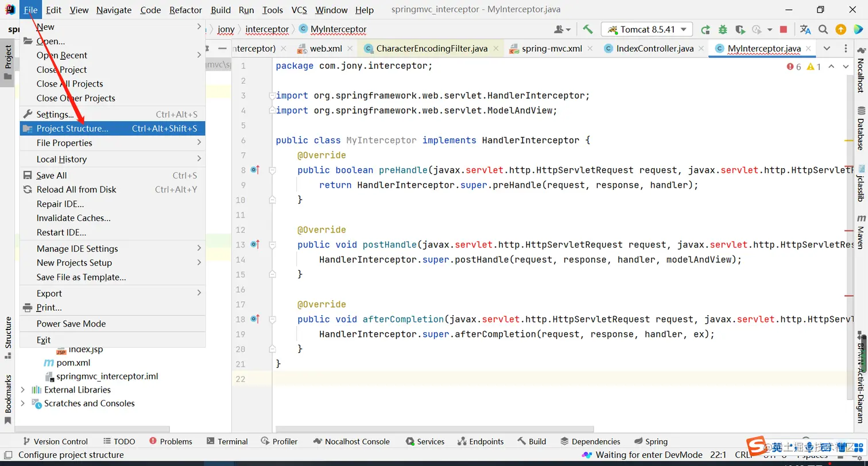This screenshot has height=466, width=868.
Task: Click the postHandle override gutter icon
Action: [x=255, y=244]
